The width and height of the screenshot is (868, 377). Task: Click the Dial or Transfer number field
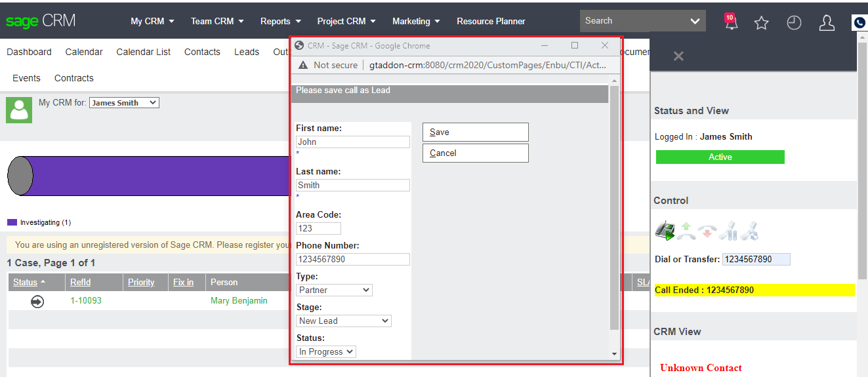[x=756, y=259]
